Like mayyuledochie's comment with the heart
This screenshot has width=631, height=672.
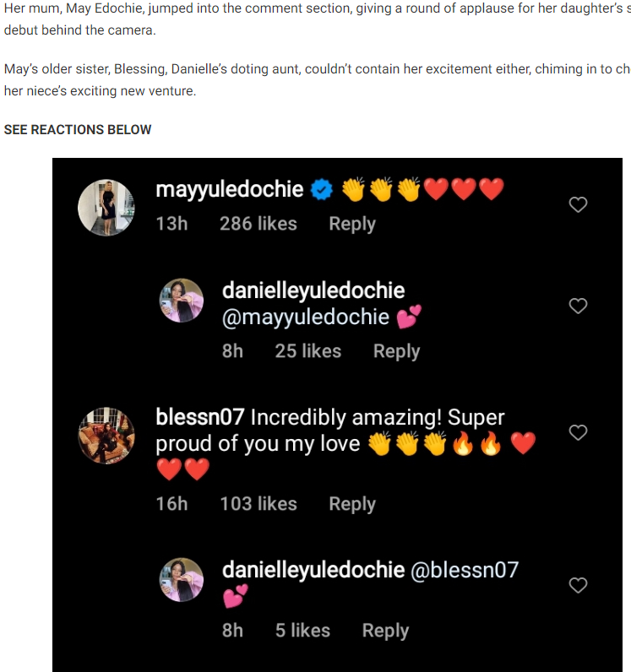pos(578,204)
